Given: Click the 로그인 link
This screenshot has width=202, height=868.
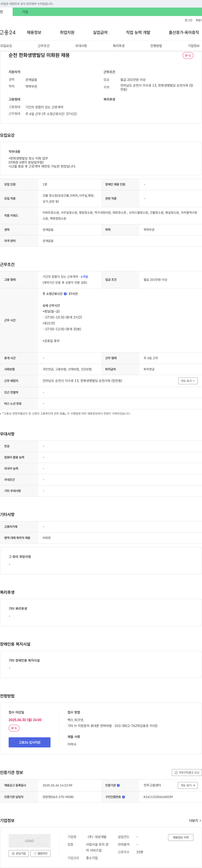Looking at the screenshot, I should [188, 20].
